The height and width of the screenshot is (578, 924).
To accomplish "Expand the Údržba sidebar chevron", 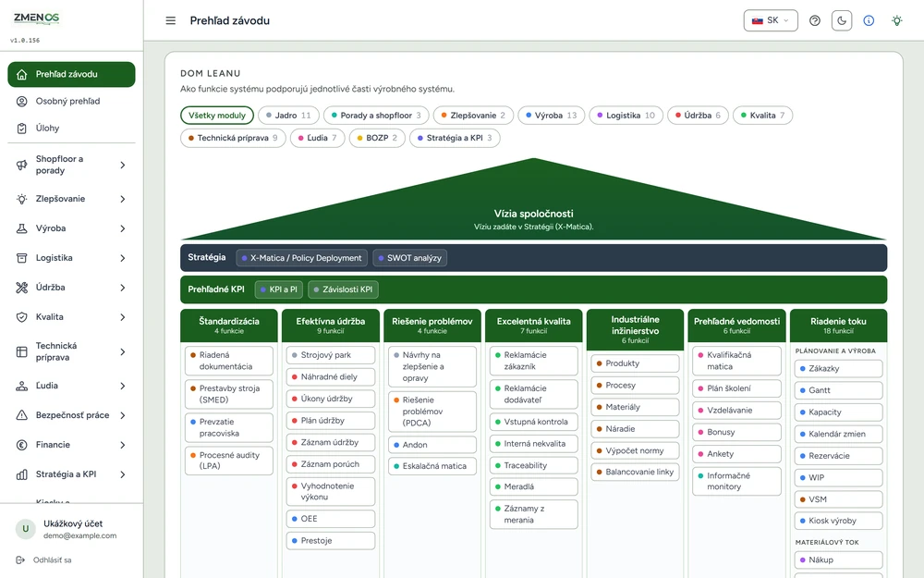I will (x=123, y=288).
